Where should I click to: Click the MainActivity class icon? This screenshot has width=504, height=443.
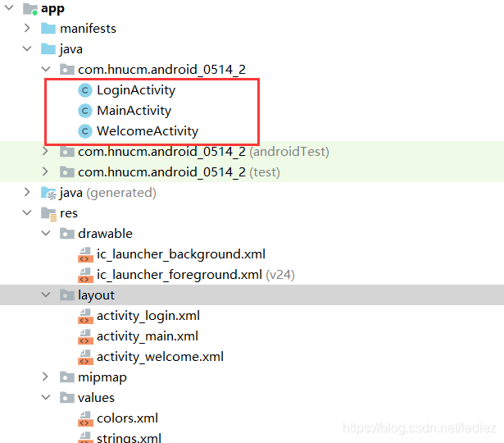pyautogui.click(x=85, y=111)
